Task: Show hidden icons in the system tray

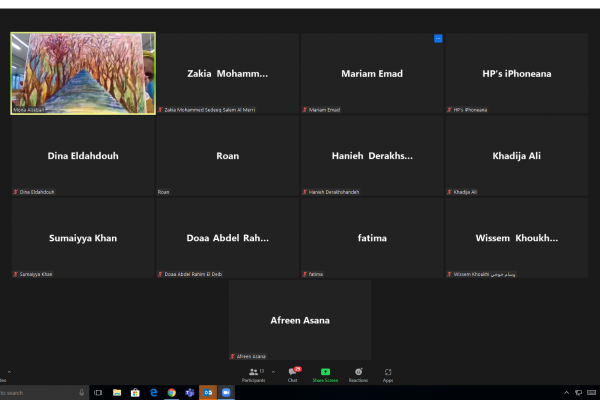Action: tap(567, 393)
